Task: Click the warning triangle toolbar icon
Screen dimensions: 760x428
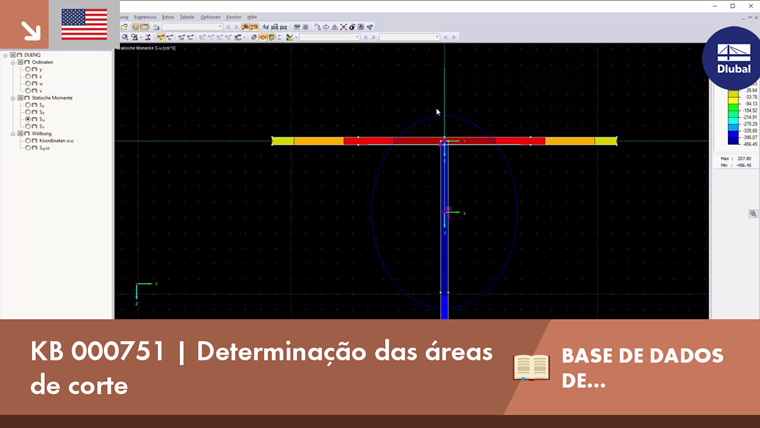Action: [334, 27]
